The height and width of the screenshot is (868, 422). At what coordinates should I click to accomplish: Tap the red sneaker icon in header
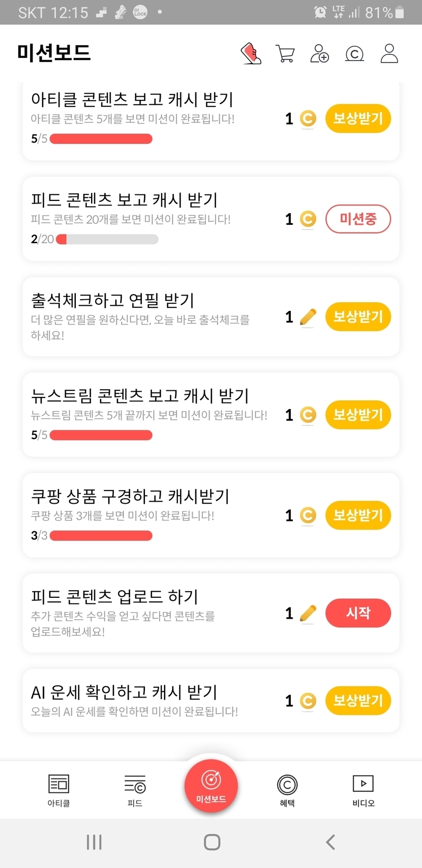point(251,53)
